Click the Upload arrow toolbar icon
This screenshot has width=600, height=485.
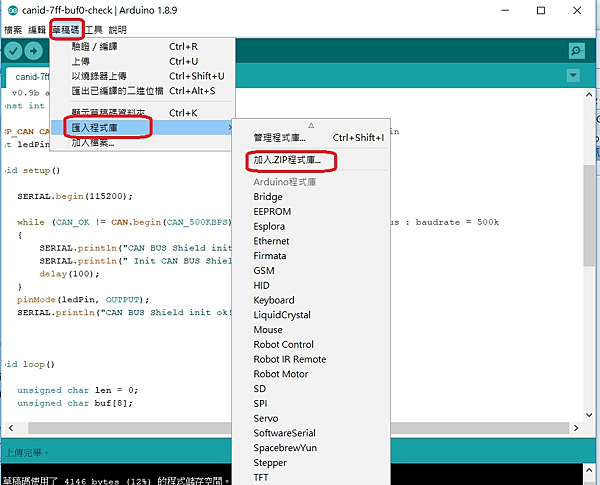[x=34, y=51]
